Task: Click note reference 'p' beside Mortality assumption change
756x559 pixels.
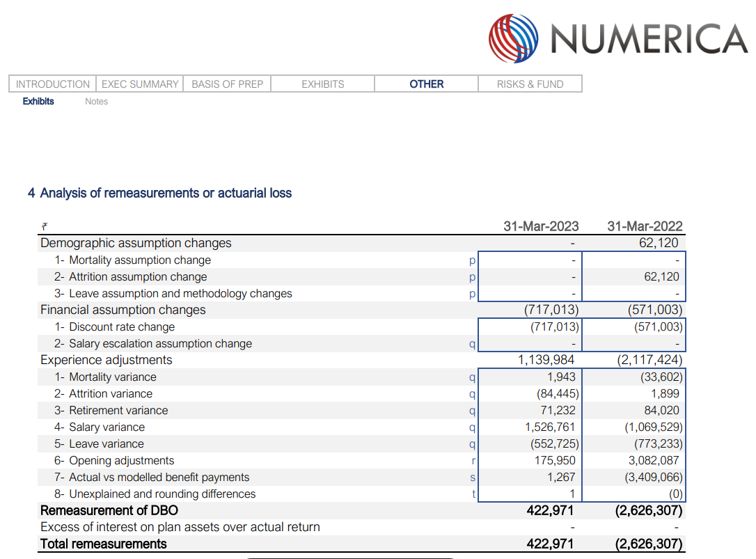Action: tap(472, 260)
